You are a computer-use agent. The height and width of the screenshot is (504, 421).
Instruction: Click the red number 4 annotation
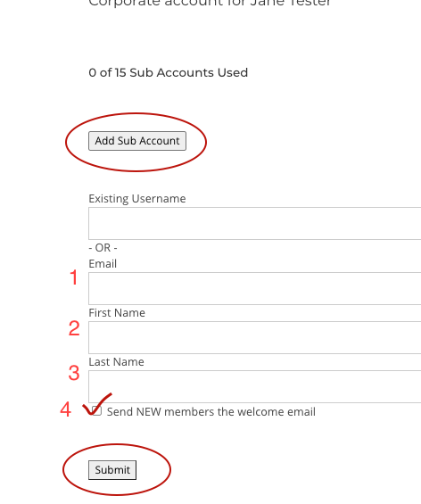point(66,409)
